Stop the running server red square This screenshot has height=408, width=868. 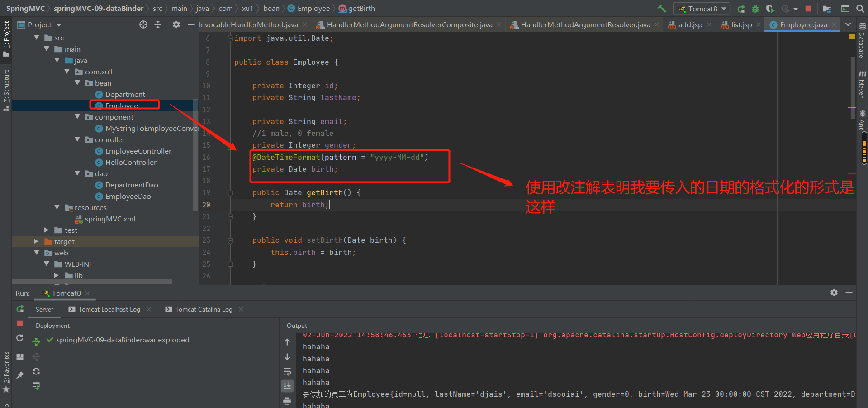[808, 9]
